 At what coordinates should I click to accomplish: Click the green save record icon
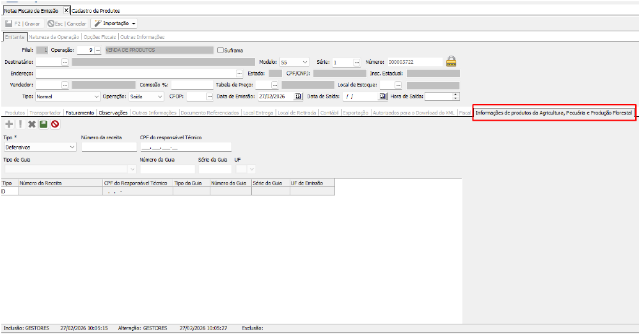click(43, 124)
